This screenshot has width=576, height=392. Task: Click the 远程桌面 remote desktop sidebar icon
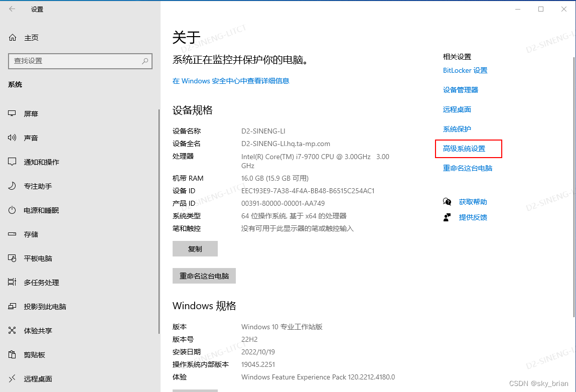(x=12, y=378)
